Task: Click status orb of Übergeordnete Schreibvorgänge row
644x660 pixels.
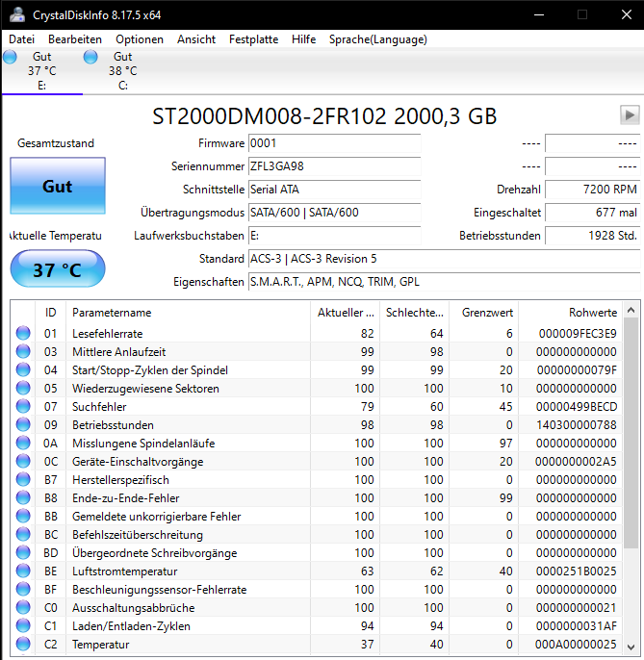Action: (x=23, y=552)
